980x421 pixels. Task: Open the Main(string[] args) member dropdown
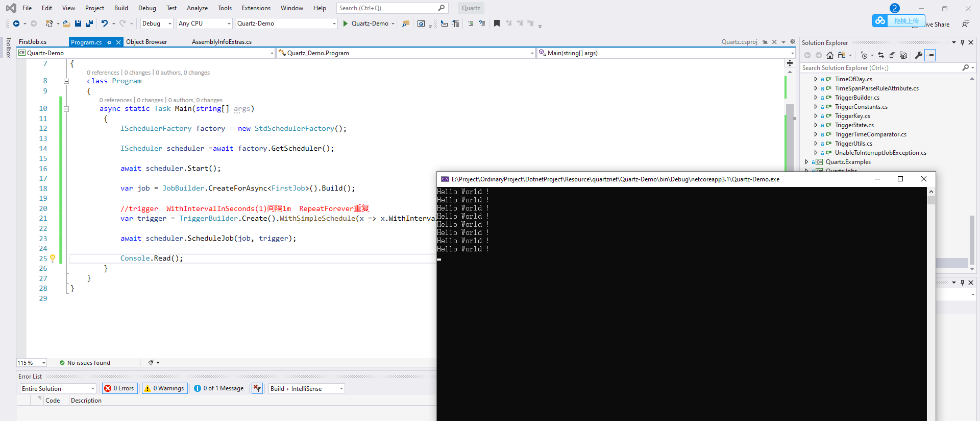click(666, 53)
